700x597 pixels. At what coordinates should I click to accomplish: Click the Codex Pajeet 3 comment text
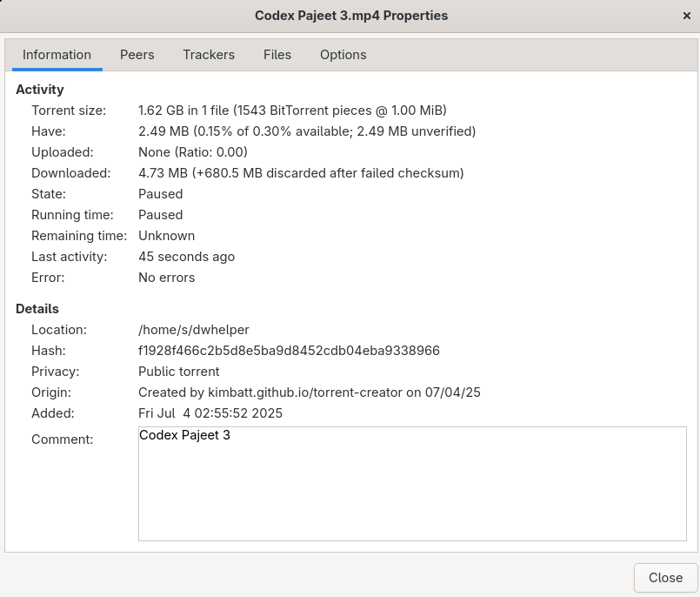[x=185, y=435]
